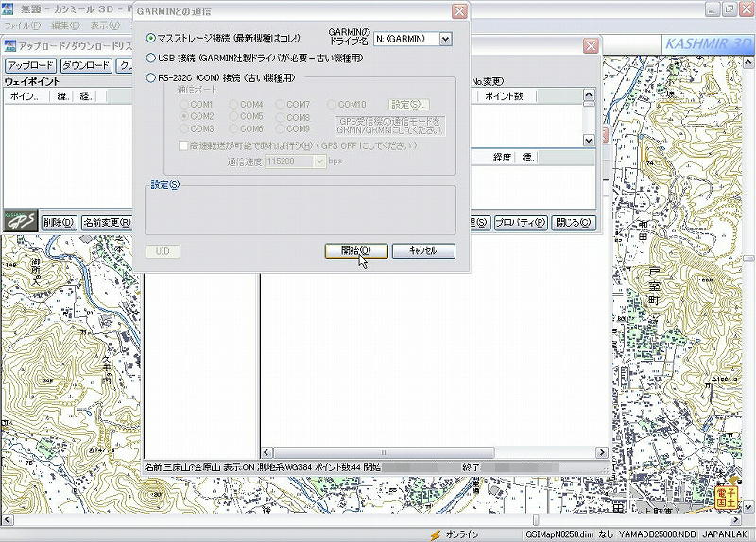Click the オンライン status text

[462, 534]
